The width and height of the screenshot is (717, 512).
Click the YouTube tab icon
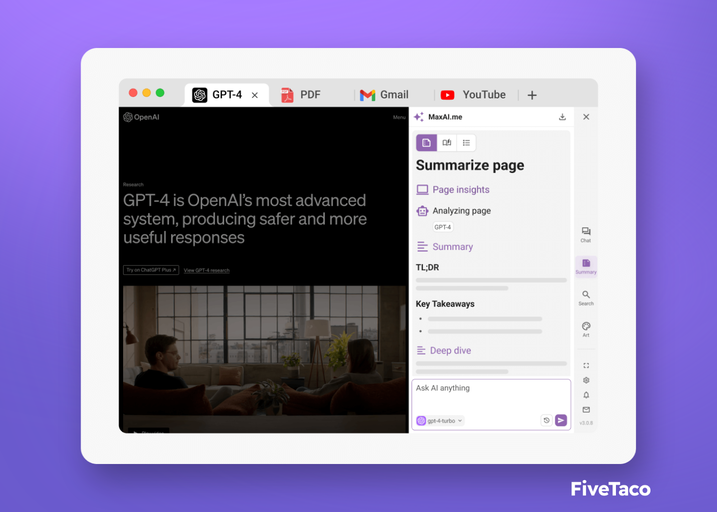click(447, 95)
